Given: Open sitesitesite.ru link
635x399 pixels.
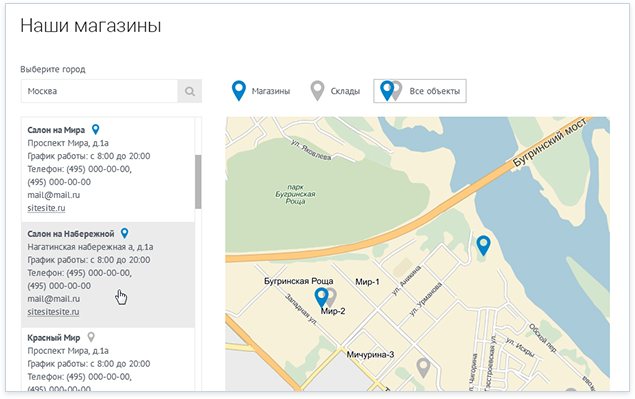Looking at the screenshot, I should point(53,312).
